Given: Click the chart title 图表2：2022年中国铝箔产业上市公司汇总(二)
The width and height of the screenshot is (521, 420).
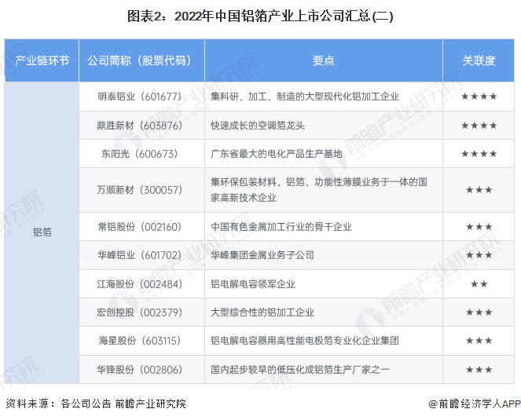Looking at the screenshot, I should (260, 16).
